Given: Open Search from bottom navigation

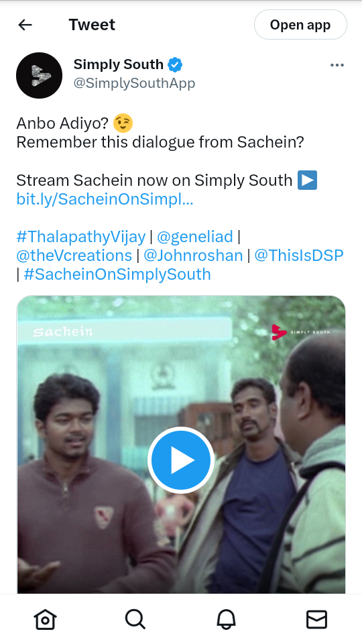Looking at the screenshot, I should (135, 619).
